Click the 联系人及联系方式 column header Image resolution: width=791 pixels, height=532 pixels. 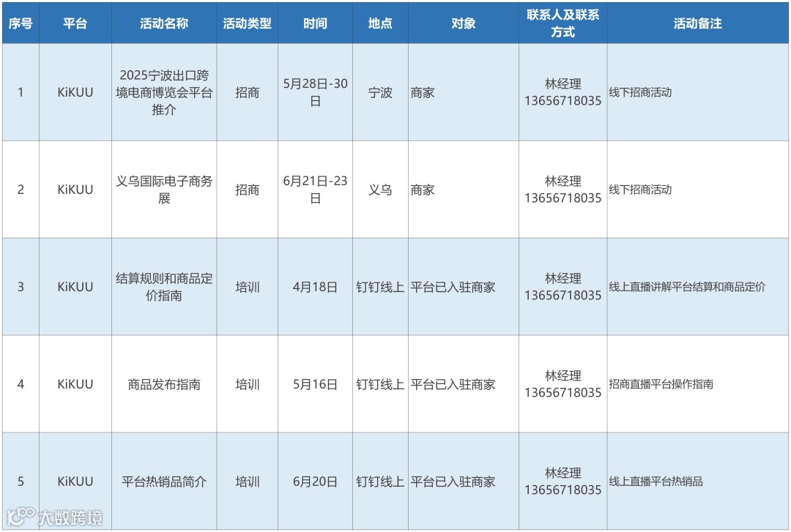(x=563, y=23)
